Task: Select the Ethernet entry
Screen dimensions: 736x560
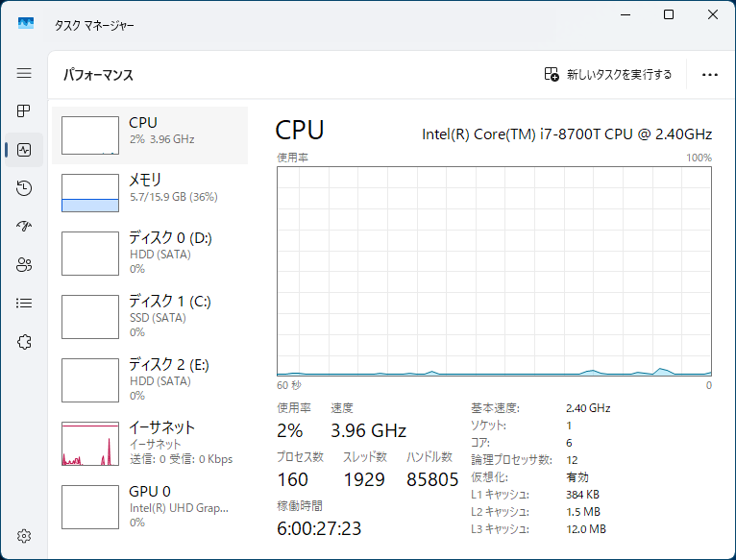Action: pyautogui.click(x=150, y=443)
